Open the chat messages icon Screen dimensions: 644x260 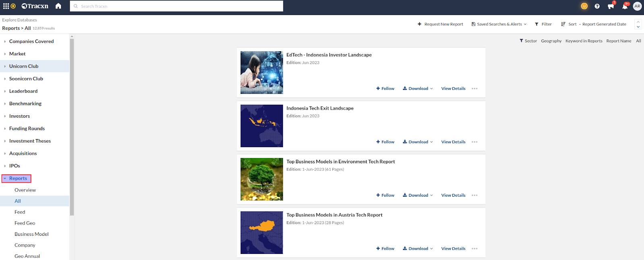pyautogui.click(x=611, y=6)
